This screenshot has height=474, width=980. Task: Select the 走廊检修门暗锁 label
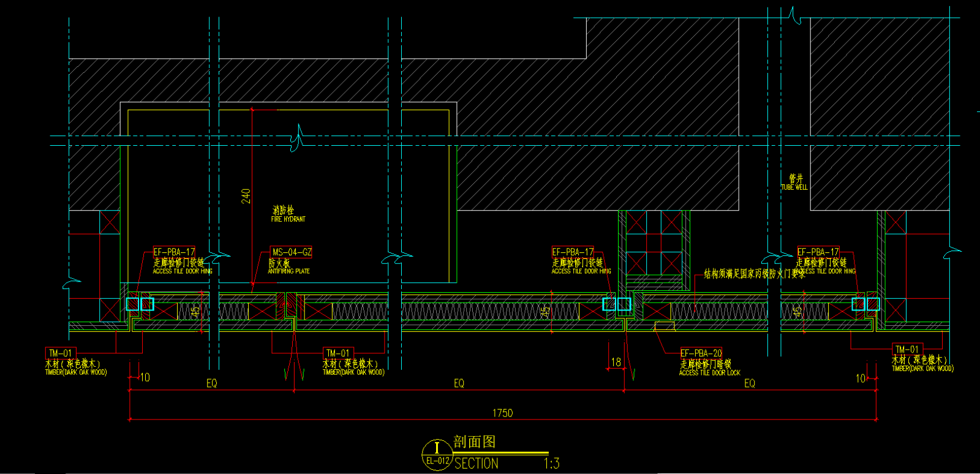(706, 364)
